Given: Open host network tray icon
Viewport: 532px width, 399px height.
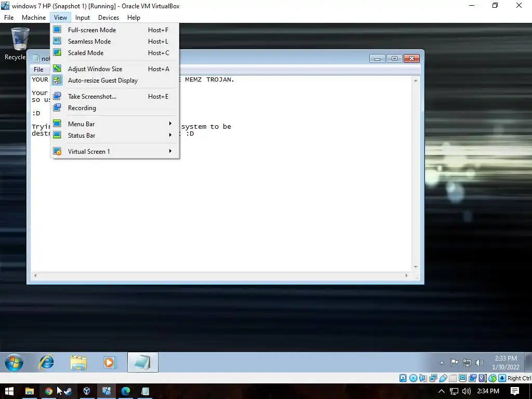Looking at the screenshot, I should click(454, 391).
